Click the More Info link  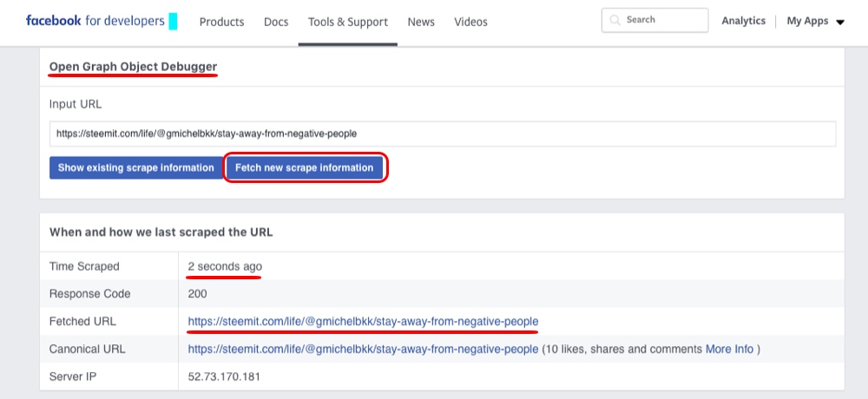point(729,350)
